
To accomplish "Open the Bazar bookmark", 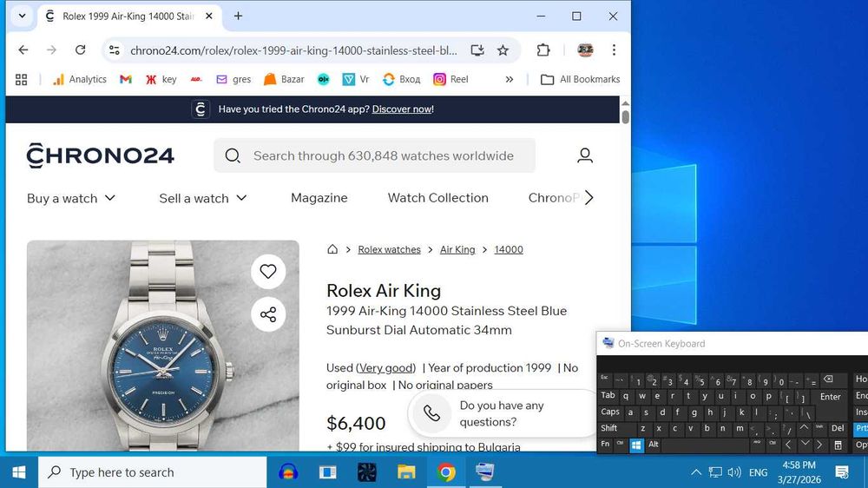I will point(284,80).
